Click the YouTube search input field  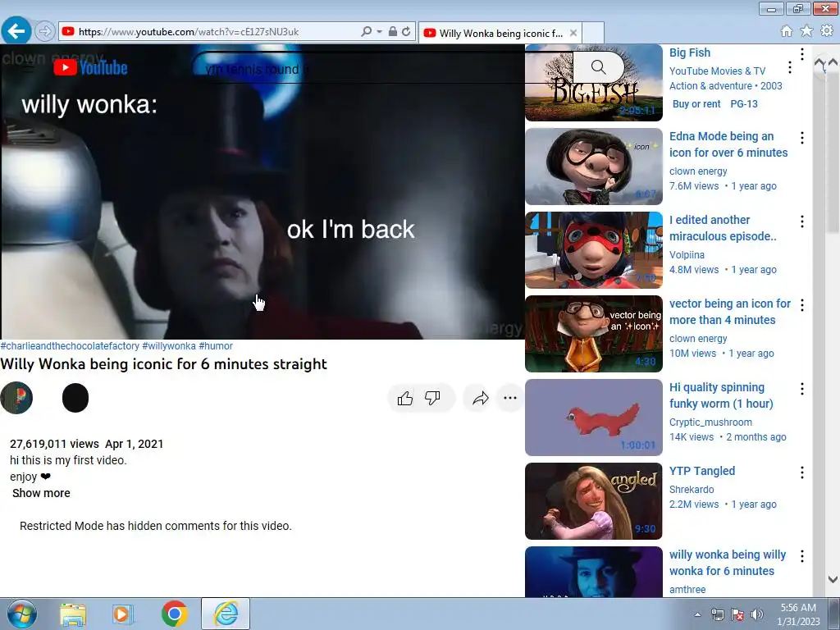click(x=382, y=67)
